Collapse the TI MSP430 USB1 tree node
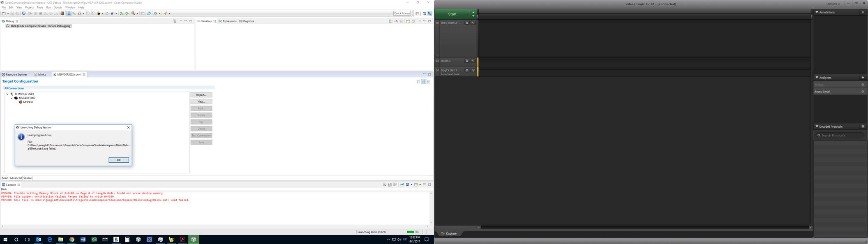This screenshot has height=244, width=868. [7, 94]
